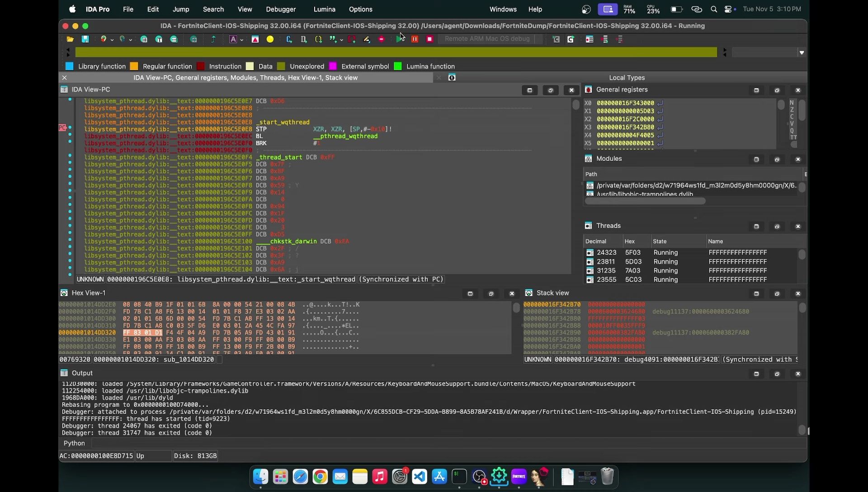Image resolution: width=868 pixels, height=492 pixels.
Task: Toggle the Z flag in registers
Action: tap(792, 110)
